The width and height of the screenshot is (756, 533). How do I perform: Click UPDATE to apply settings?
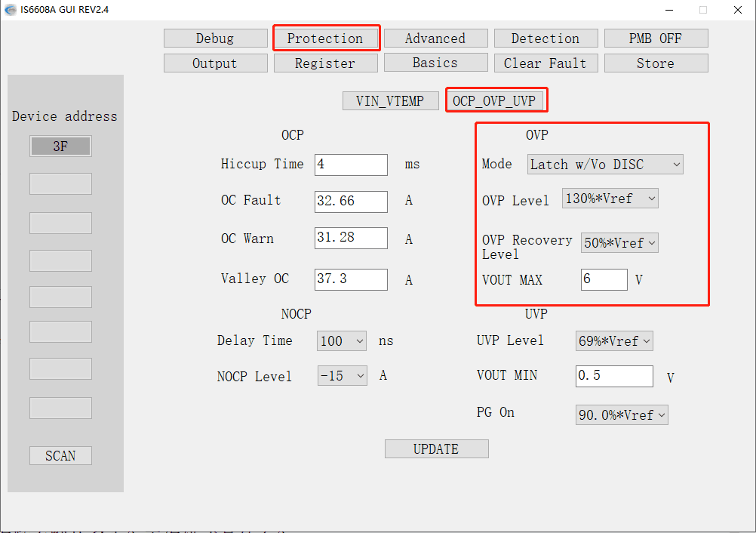click(x=436, y=449)
